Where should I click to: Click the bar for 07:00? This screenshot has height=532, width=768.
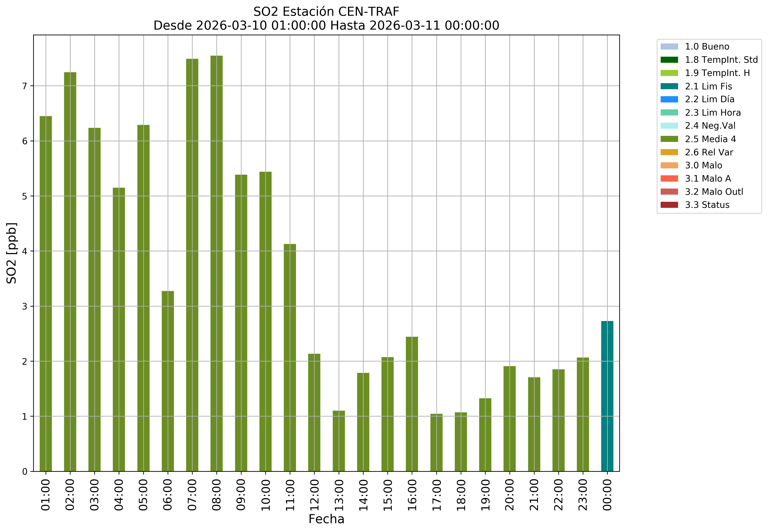pos(192,265)
